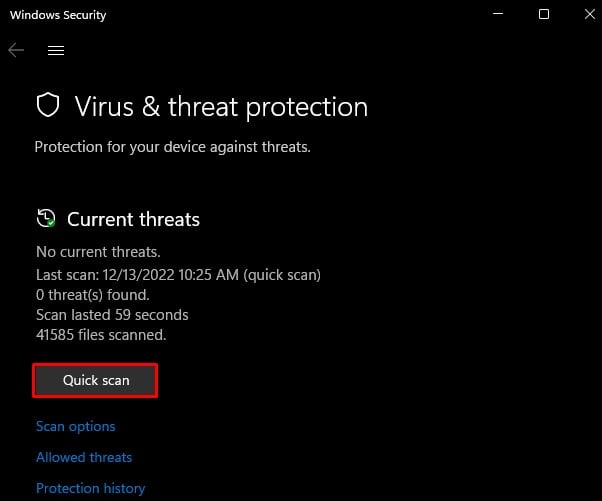View Protection history
This screenshot has width=602, height=501.
(91, 488)
